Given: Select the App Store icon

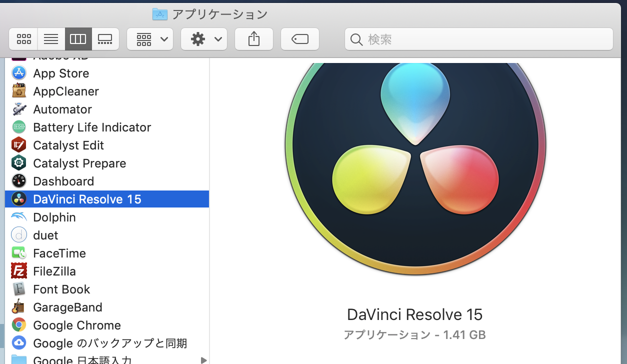Looking at the screenshot, I should pyautogui.click(x=19, y=73).
